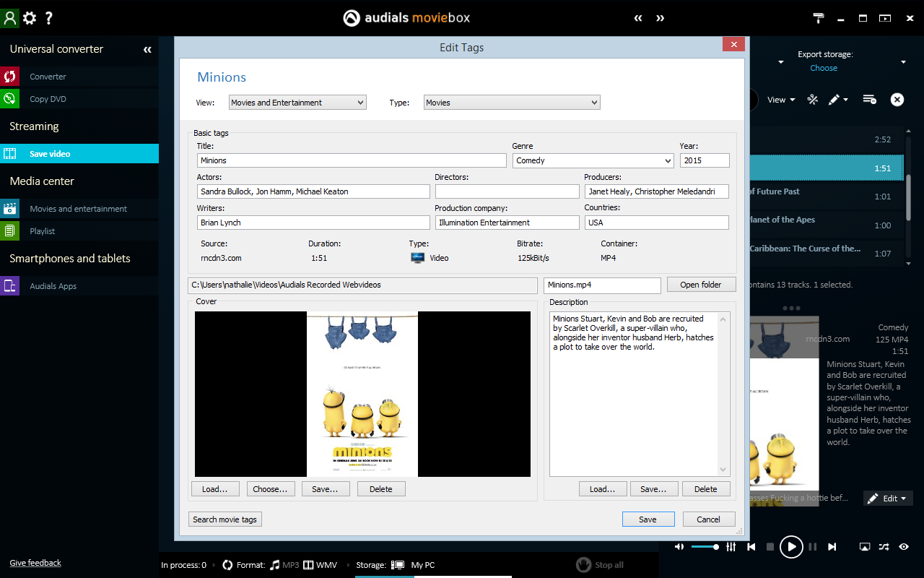Expand the pencil edit dropdown arrow
Viewport: 924px width, 578px height.
coord(845,100)
